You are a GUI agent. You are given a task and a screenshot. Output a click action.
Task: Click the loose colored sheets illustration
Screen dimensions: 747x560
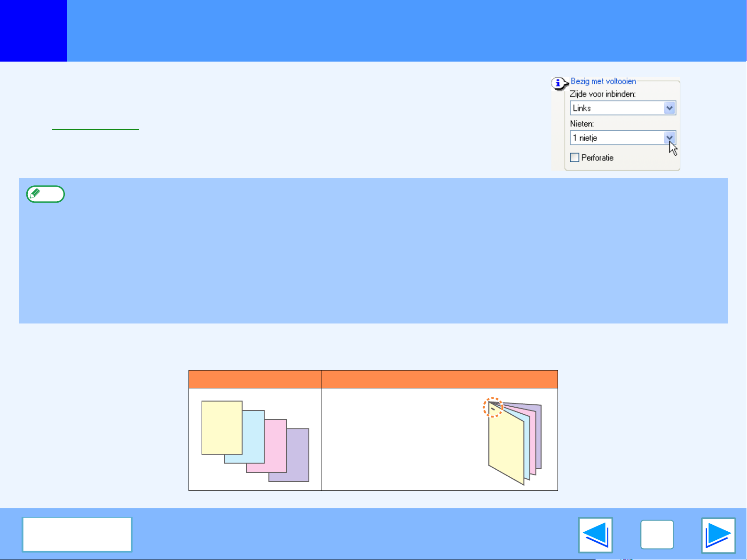[x=255, y=441]
